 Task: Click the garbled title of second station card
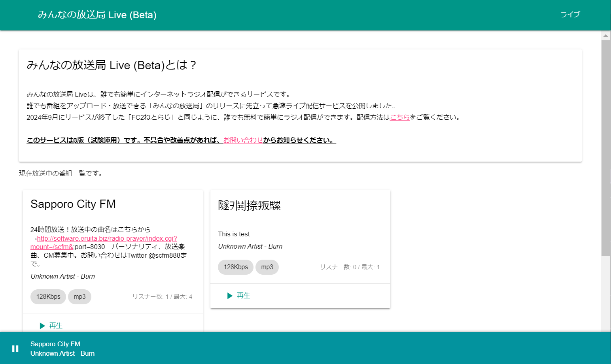pyautogui.click(x=249, y=206)
